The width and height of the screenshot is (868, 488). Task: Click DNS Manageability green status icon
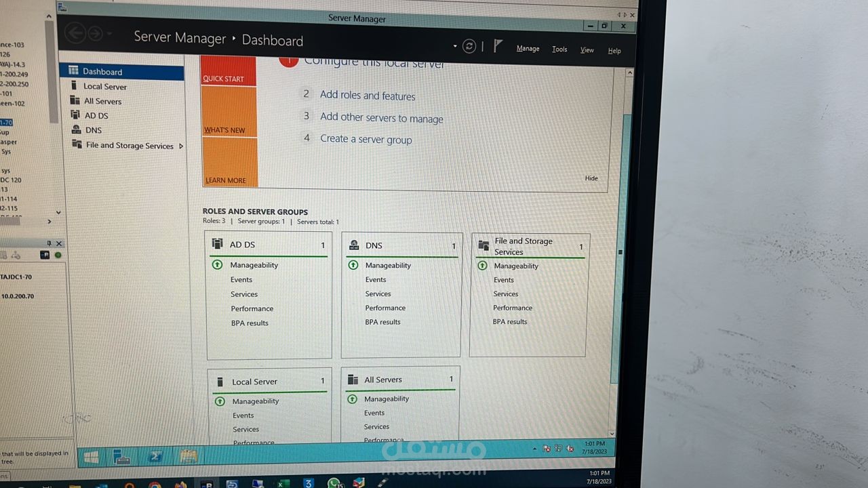[x=353, y=265]
